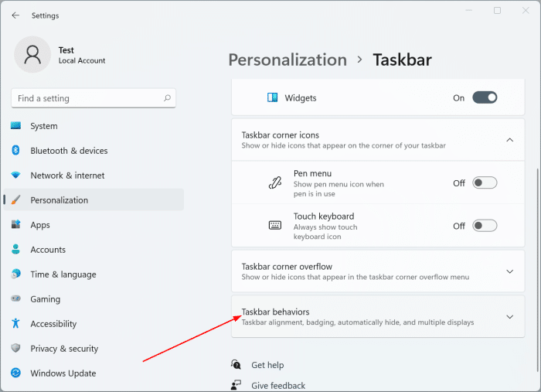This screenshot has width=541, height=392.
Task: Click the back arrow in Settings header
Action: pos(15,15)
